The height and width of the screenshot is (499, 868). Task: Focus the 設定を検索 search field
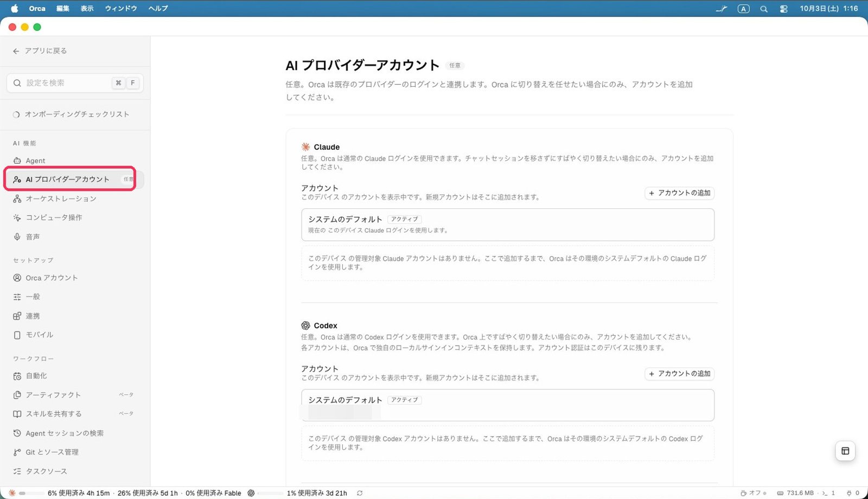coord(75,83)
